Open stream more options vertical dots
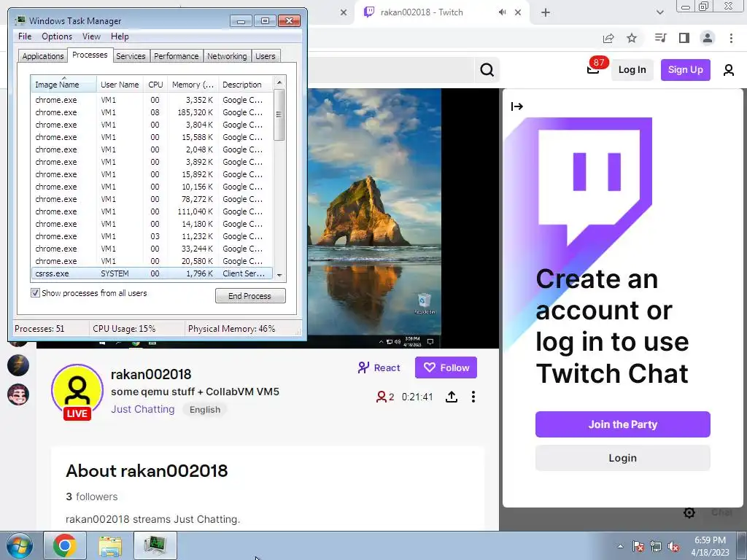747x560 pixels. pyautogui.click(x=473, y=397)
